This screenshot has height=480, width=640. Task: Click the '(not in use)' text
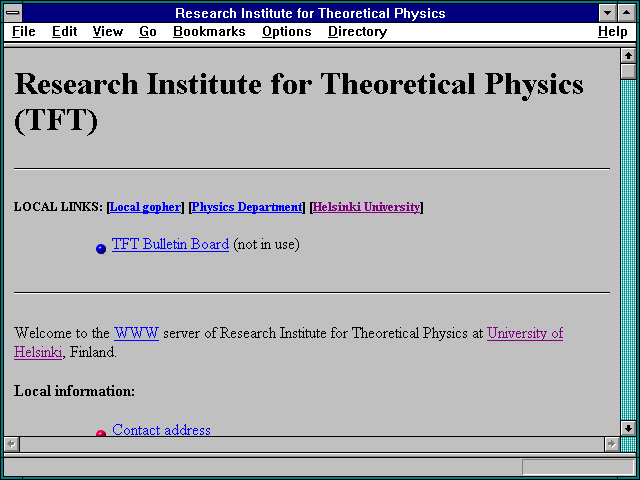[266, 244]
